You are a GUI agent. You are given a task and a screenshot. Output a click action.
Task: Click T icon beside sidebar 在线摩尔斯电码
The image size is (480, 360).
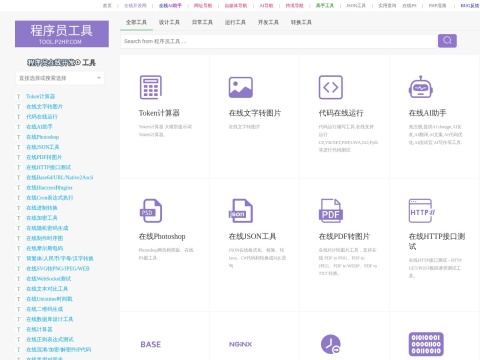(19, 249)
